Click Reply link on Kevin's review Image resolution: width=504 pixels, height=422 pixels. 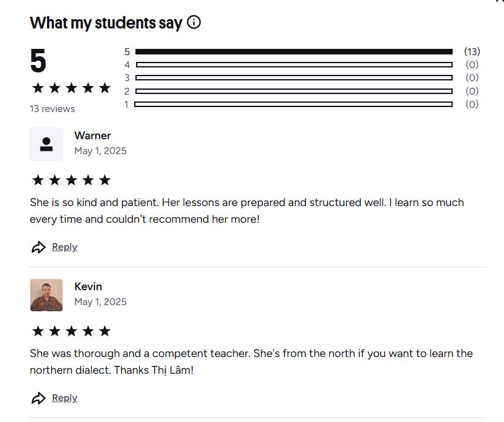(64, 398)
